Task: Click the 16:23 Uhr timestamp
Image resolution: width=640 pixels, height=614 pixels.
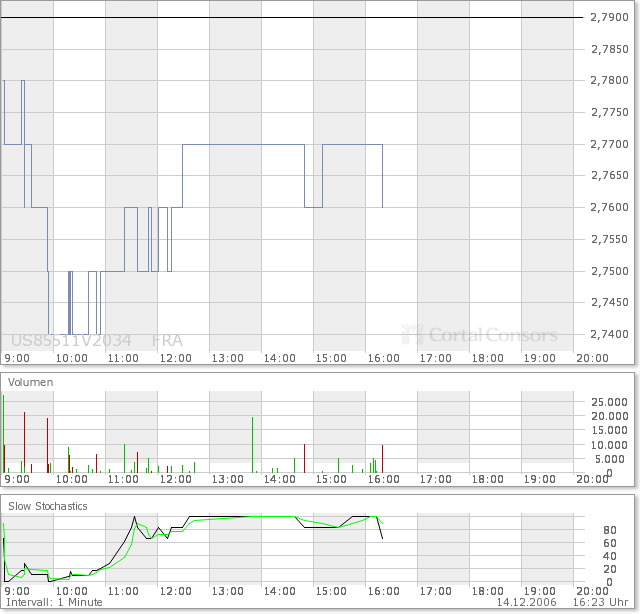Action: [x=600, y=602]
